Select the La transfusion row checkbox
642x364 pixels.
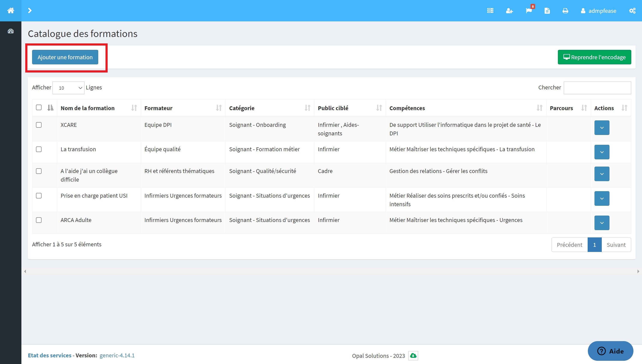coord(39,149)
